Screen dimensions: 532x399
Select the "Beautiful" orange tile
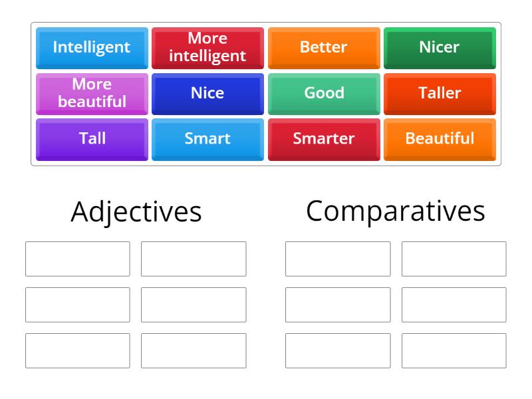[x=440, y=139]
